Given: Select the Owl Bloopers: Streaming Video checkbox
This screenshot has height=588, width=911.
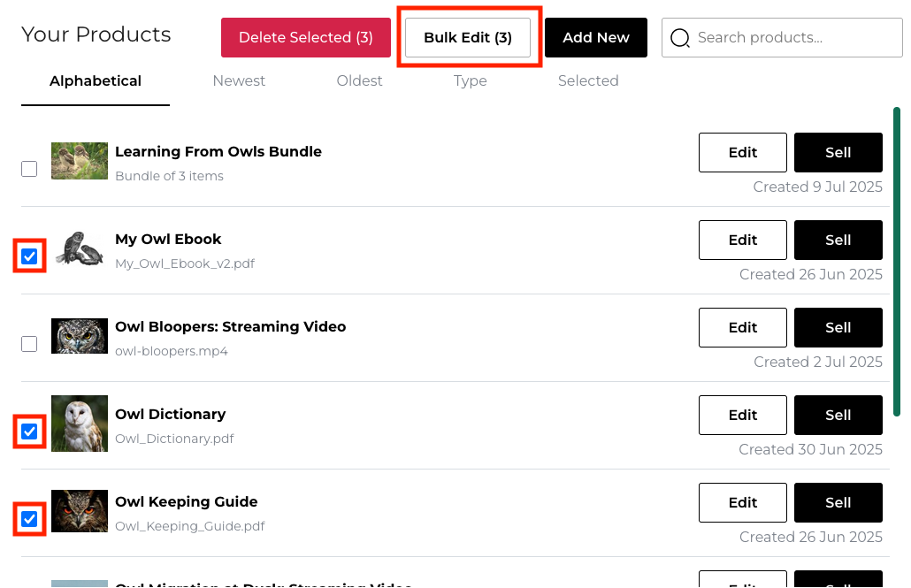Looking at the screenshot, I should [29, 344].
